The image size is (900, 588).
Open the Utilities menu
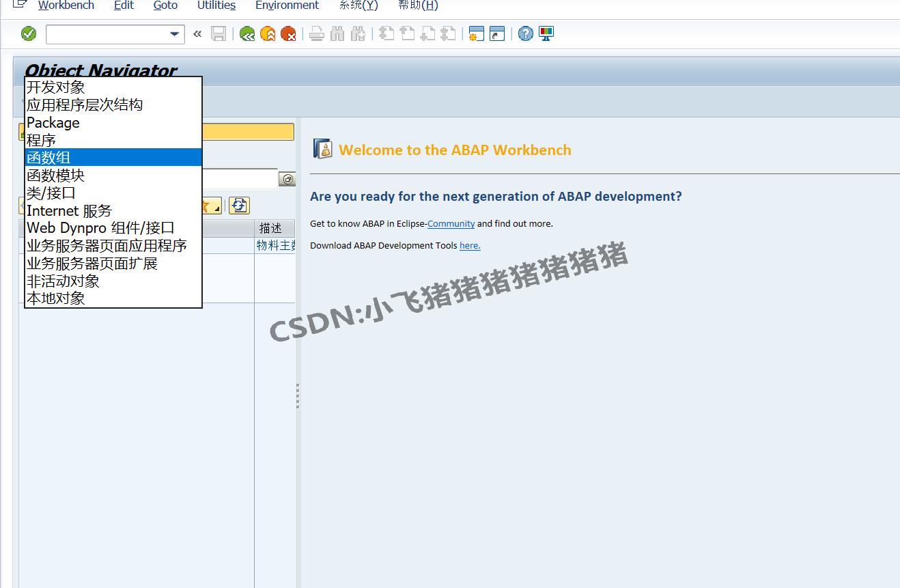click(216, 5)
